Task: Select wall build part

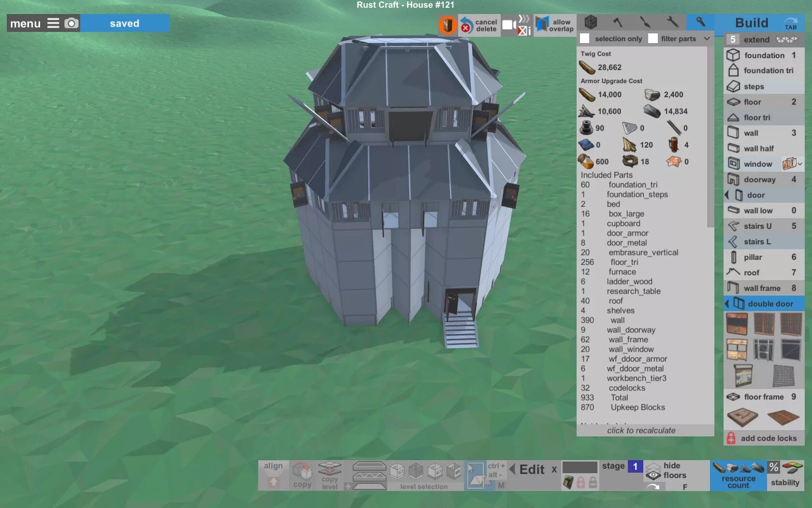Action: tap(764, 133)
